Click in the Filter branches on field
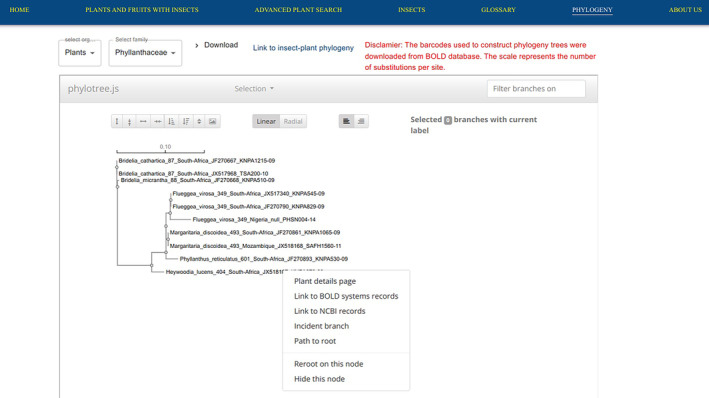 (536, 89)
